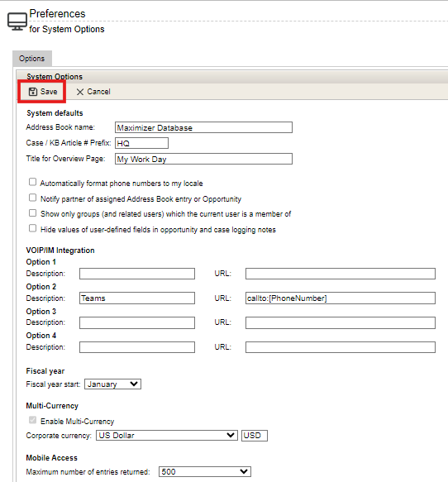Screen dimensions: 448x482
Task: Click the Cancel X icon
Action: click(x=80, y=92)
